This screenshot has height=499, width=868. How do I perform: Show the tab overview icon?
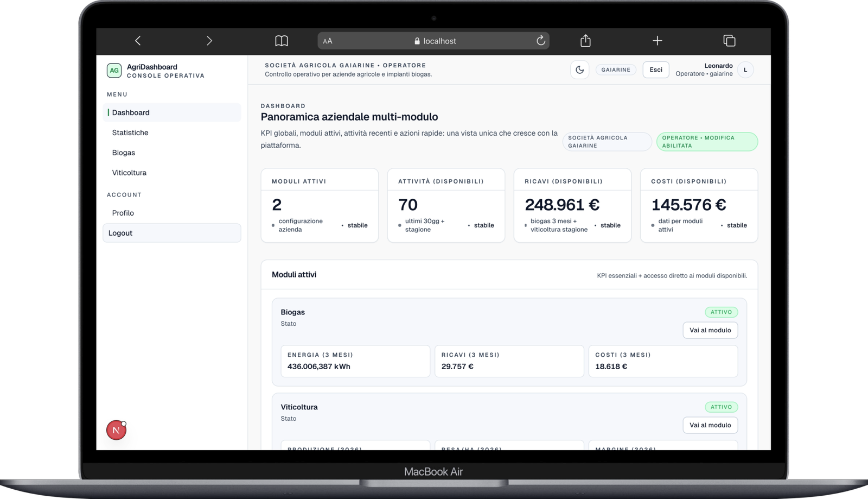tap(729, 41)
